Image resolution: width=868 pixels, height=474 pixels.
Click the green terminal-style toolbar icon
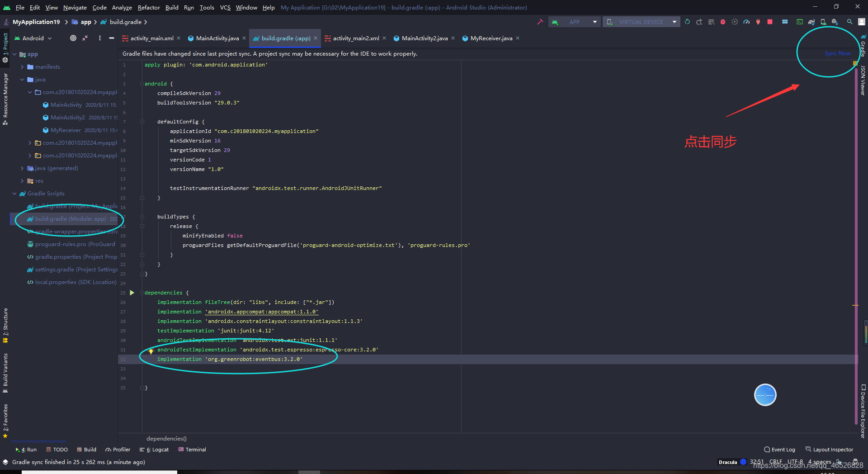click(x=800, y=22)
